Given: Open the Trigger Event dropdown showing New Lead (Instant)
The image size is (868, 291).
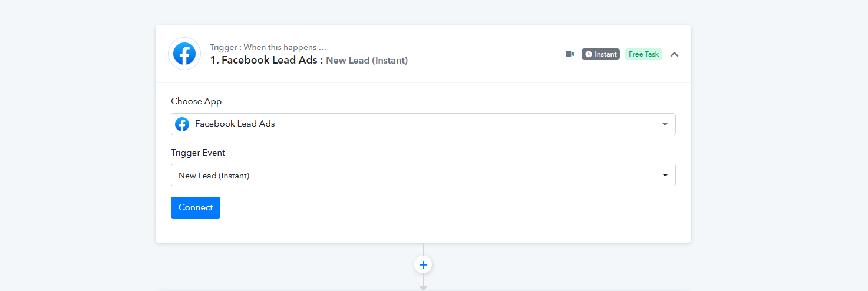Looking at the screenshot, I should (423, 175).
